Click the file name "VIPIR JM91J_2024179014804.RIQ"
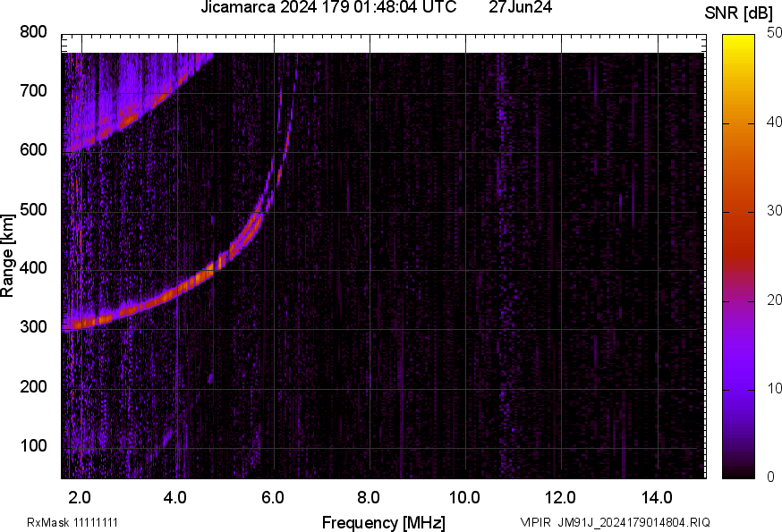Viewport: 782px width, 532px height. pos(615,522)
